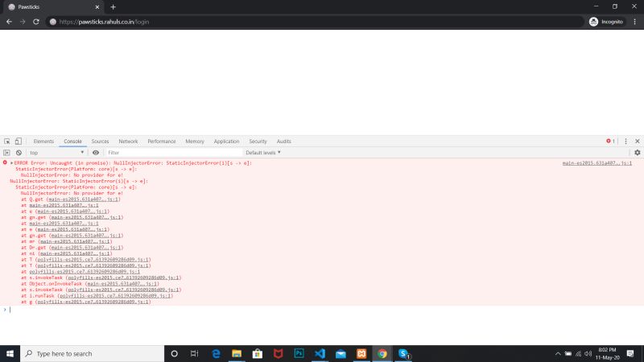Switch to the Memory tab
Image resolution: width=644 pixels, height=362 pixels.
195,142
